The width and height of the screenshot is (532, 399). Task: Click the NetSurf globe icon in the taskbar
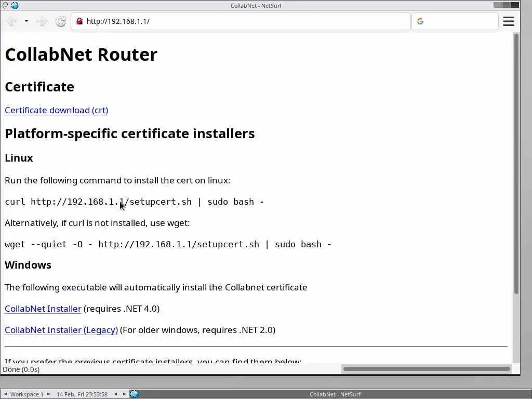135,394
